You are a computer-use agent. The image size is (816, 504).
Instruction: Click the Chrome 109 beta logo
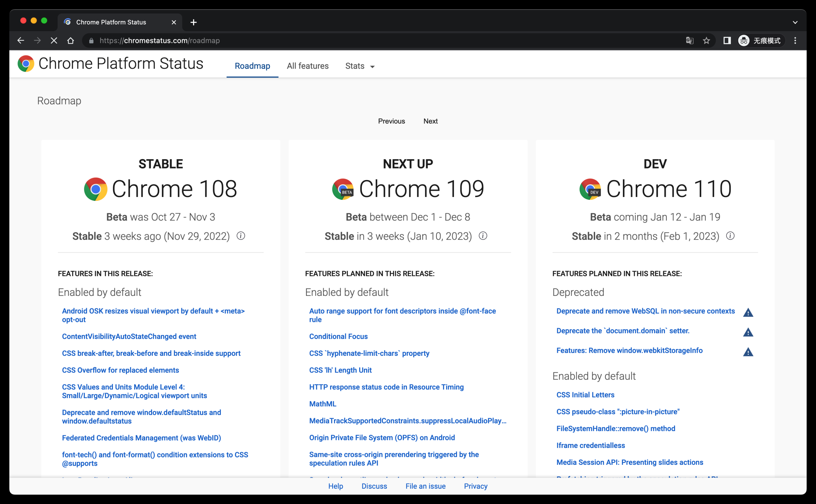tap(343, 189)
